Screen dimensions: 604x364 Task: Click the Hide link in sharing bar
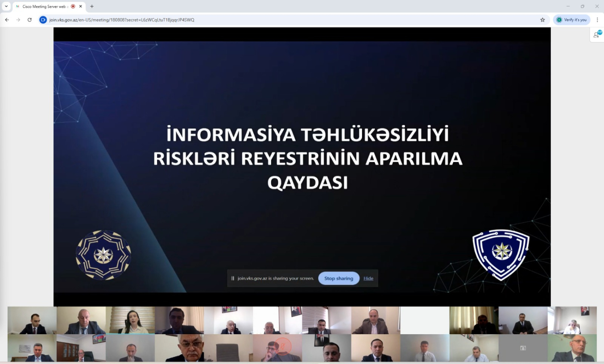coord(368,278)
